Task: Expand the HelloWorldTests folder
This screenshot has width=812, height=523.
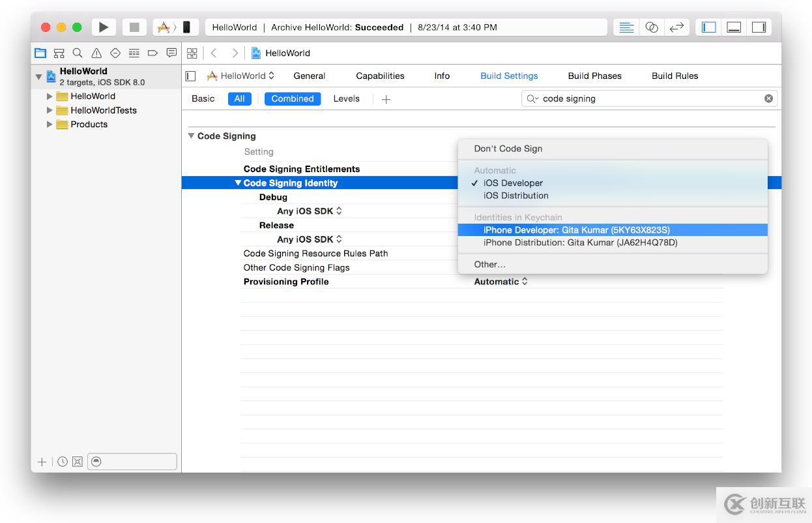Action: click(x=50, y=110)
